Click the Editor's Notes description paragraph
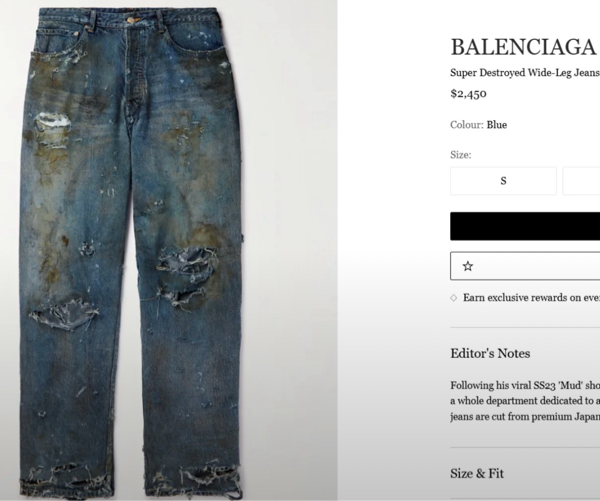 [525, 401]
